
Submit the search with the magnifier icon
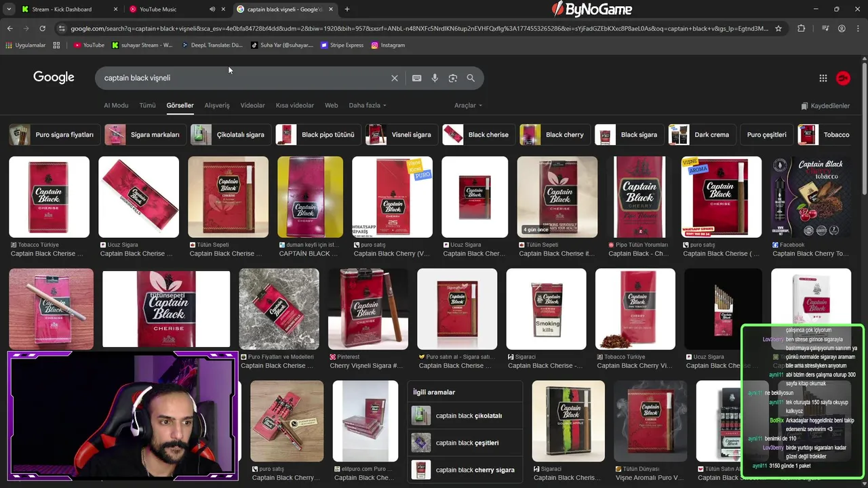pos(471,78)
